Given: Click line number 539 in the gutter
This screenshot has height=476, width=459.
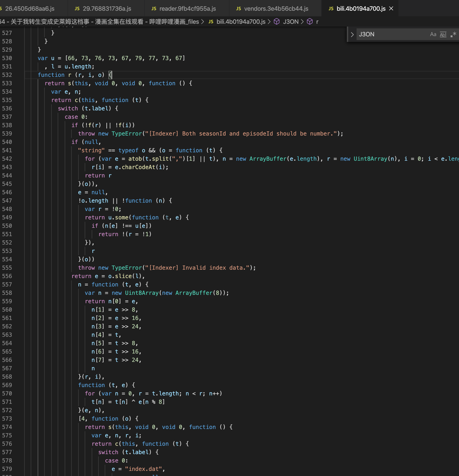Looking at the screenshot, I should pos(7,134).
